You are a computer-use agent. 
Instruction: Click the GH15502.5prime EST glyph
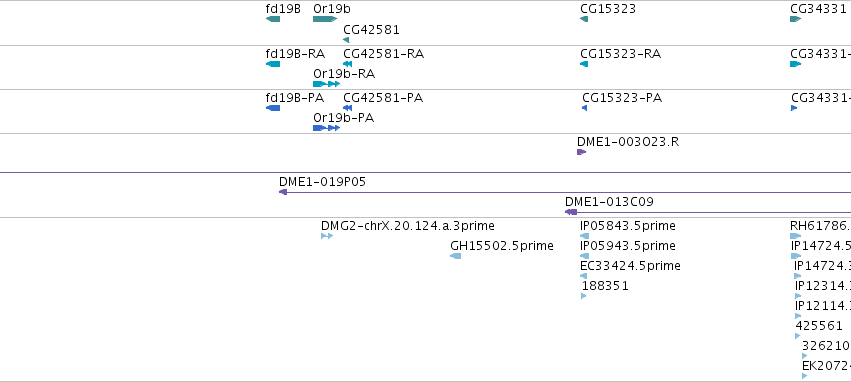tap(456, 256)
